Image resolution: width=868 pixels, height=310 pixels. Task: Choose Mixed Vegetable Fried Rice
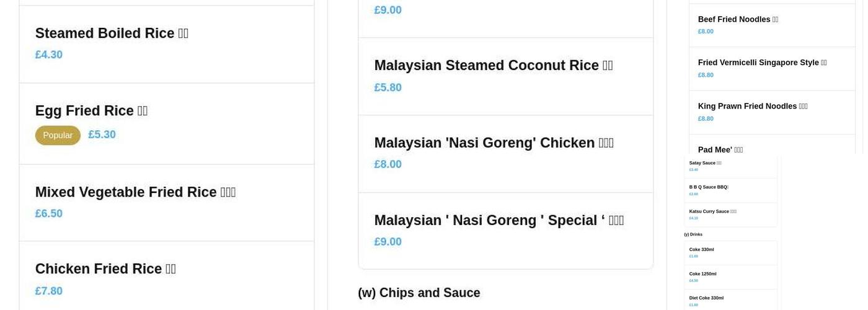pyautogui.click(x=135, y=192)
